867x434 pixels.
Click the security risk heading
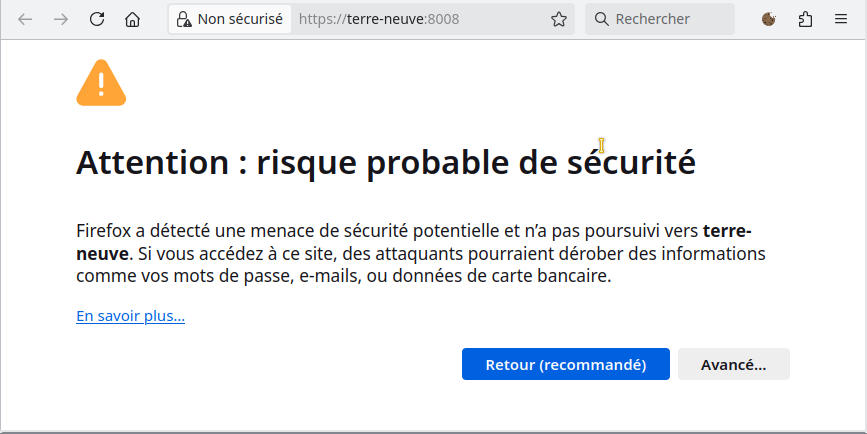tap(385, 162)
